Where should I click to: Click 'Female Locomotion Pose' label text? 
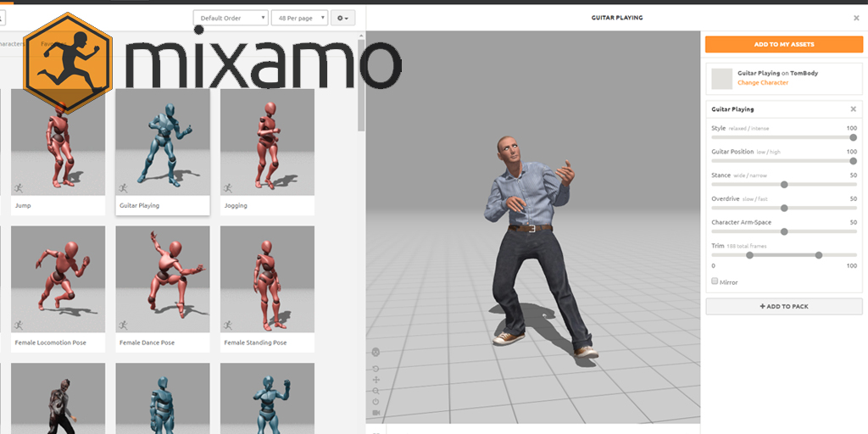[50, 342]
